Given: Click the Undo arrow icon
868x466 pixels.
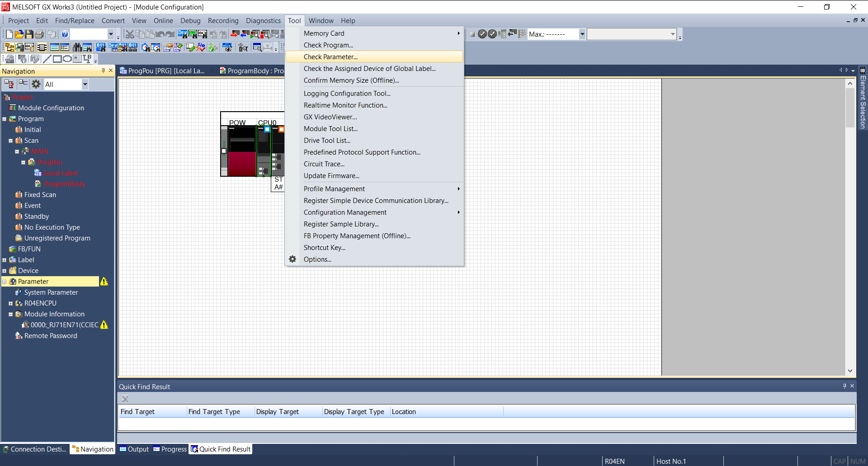Looking at the screenshot, I should pos(160,34).
